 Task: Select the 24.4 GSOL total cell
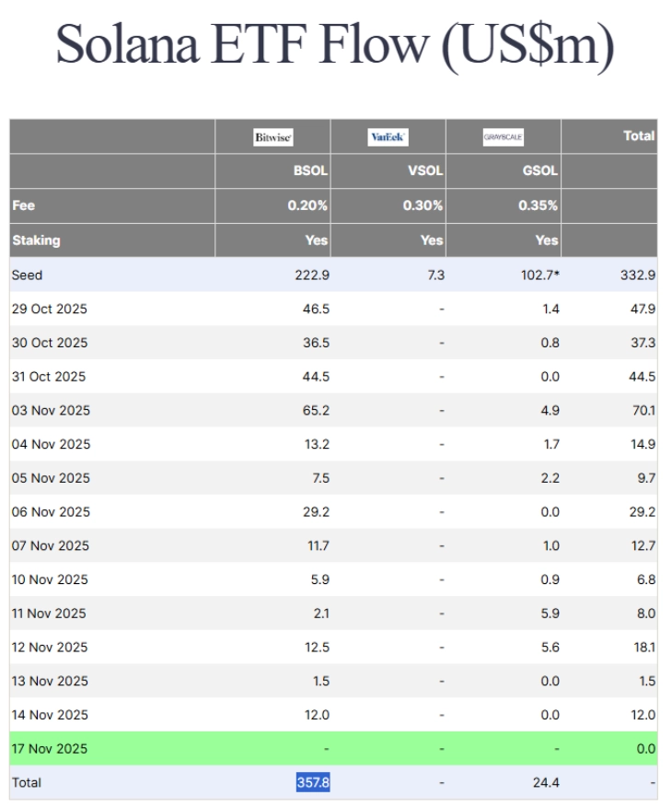544,782
